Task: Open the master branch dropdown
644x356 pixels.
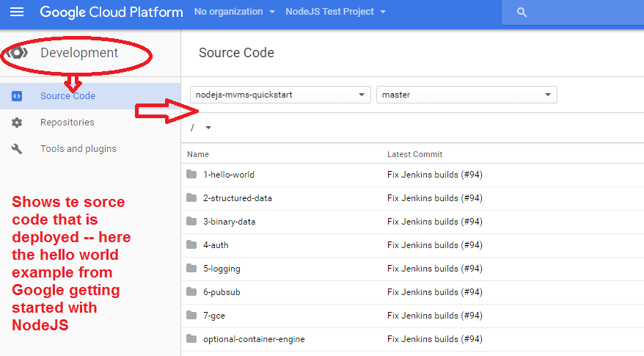Action: [x=466, y=95]
